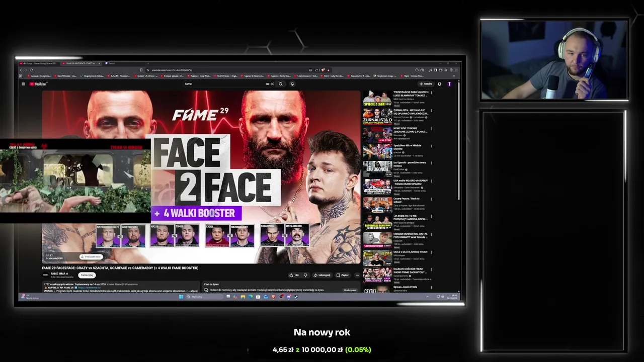Click the Windows taskbar search box
The height and width of the screenshot is (362, 644).
pyautogui.click(x=205, y=297)
